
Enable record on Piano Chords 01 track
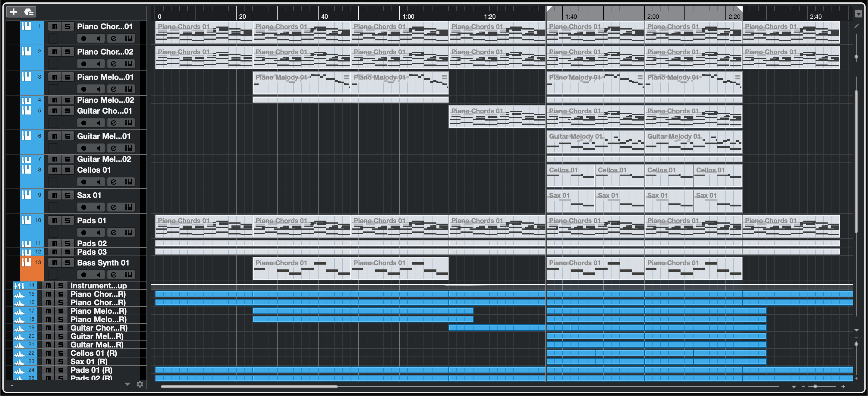tap(83, 38)
